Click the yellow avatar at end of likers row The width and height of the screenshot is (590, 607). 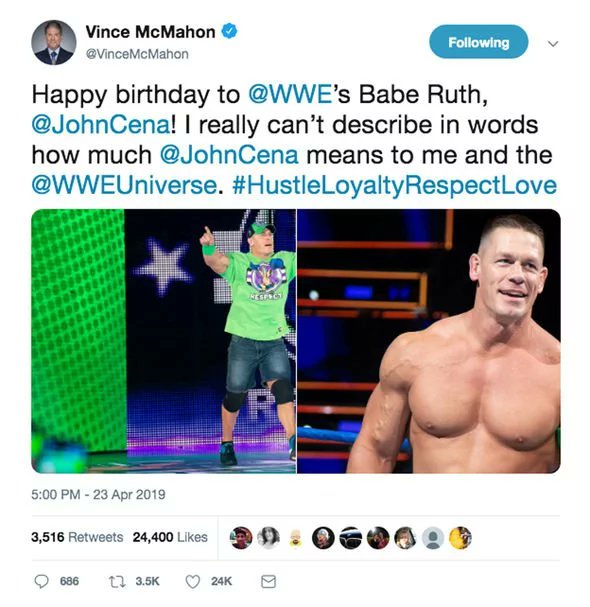pyautogui.click(x=460, y=538)
